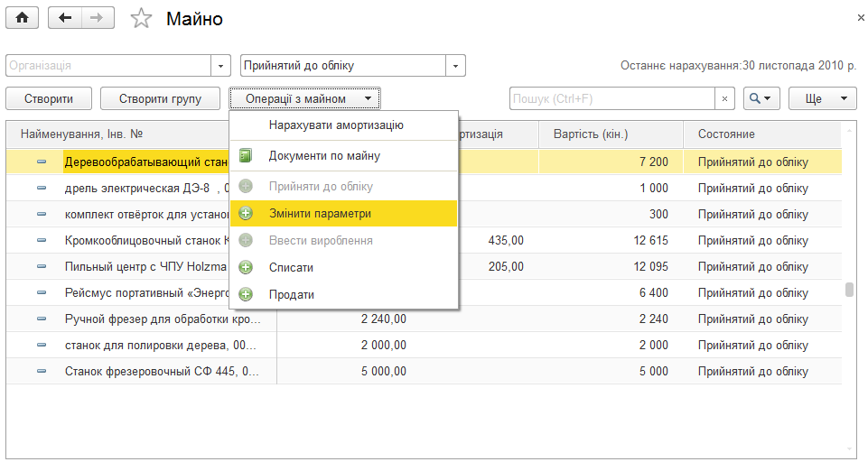Add Майно to favorites star
The height and width of the screenshot is (462, 868).
(141, 18)
